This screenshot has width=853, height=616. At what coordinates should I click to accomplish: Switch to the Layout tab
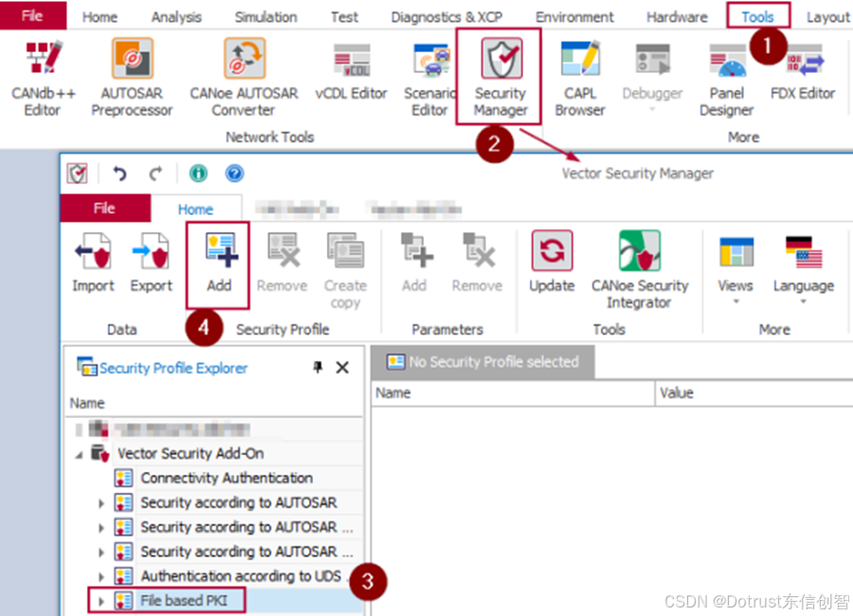(x=827, y=17)
